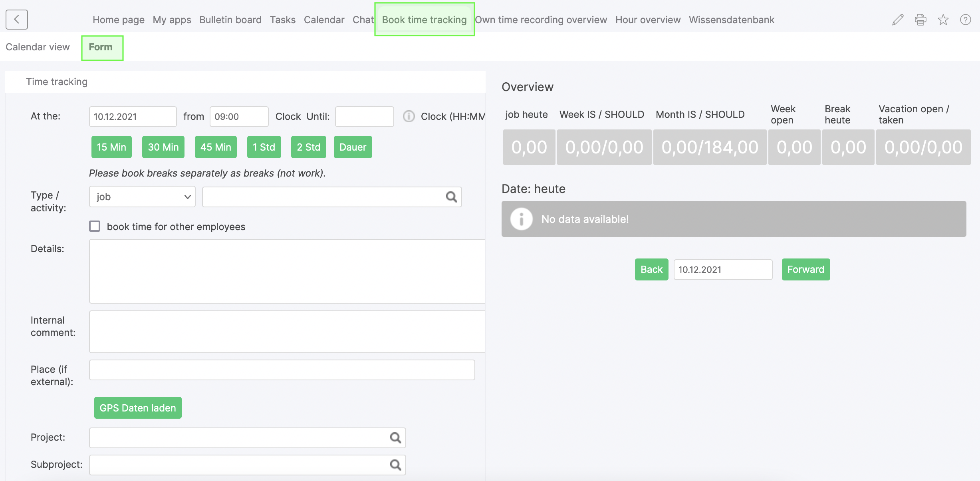This screenshot has height=481, width=980.
Task: Click the pencil edit icon
Action: [898, 20]
